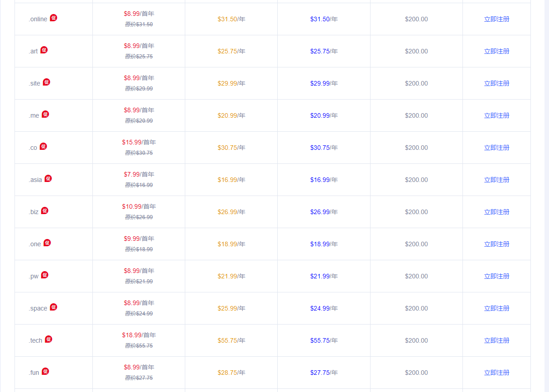Click the promo badge next to .online
The height and width of the screenshot is (392, 549).
point(53,18)
